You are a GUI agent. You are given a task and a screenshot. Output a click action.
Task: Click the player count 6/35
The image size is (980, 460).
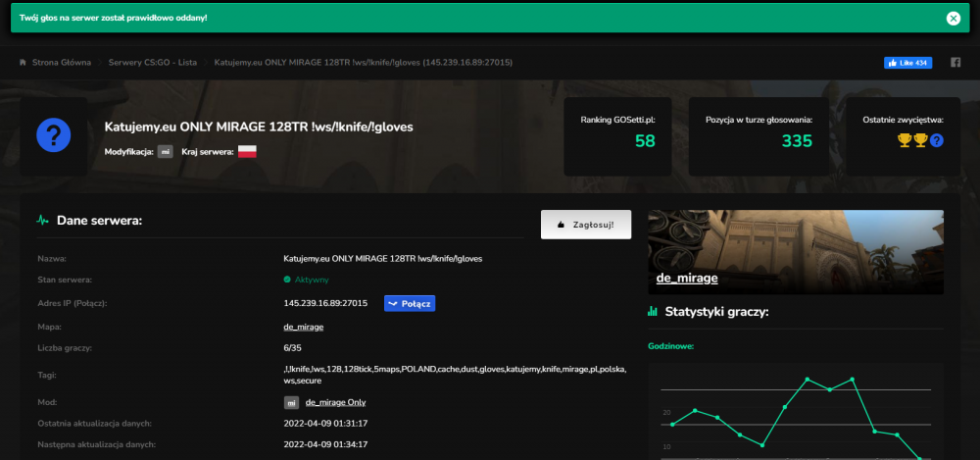pos(292,348)
